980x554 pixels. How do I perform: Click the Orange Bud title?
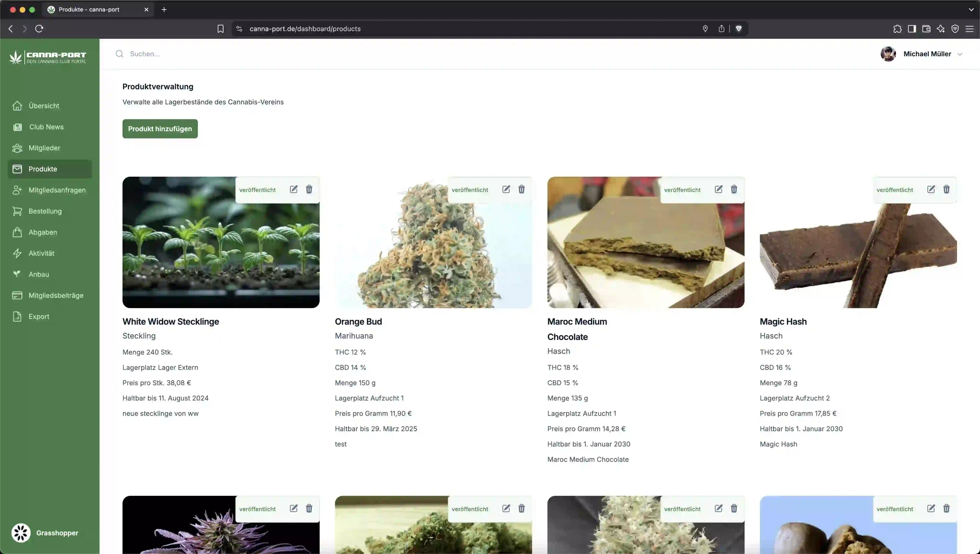point(358,321)
